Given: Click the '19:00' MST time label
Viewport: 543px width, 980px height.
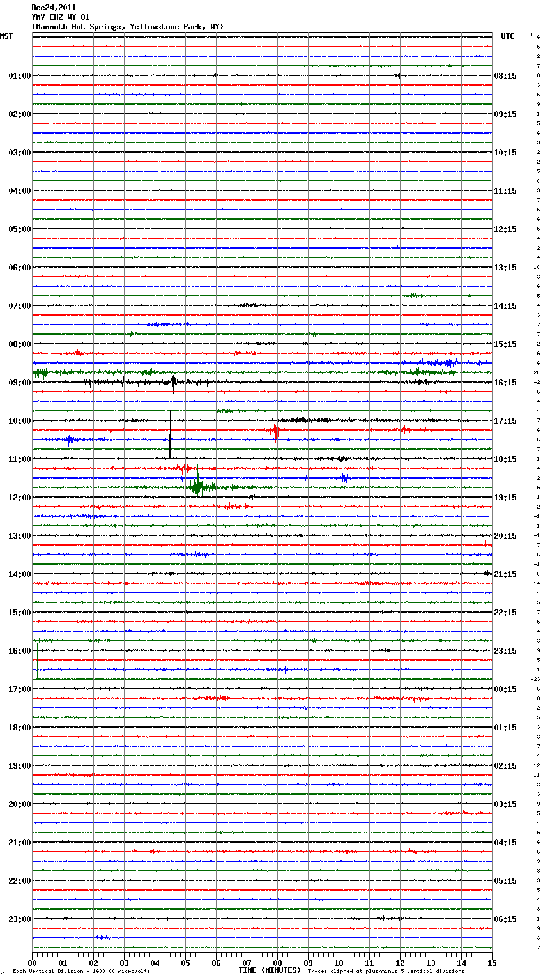Looking at the screenshot, I should (20, 766).
